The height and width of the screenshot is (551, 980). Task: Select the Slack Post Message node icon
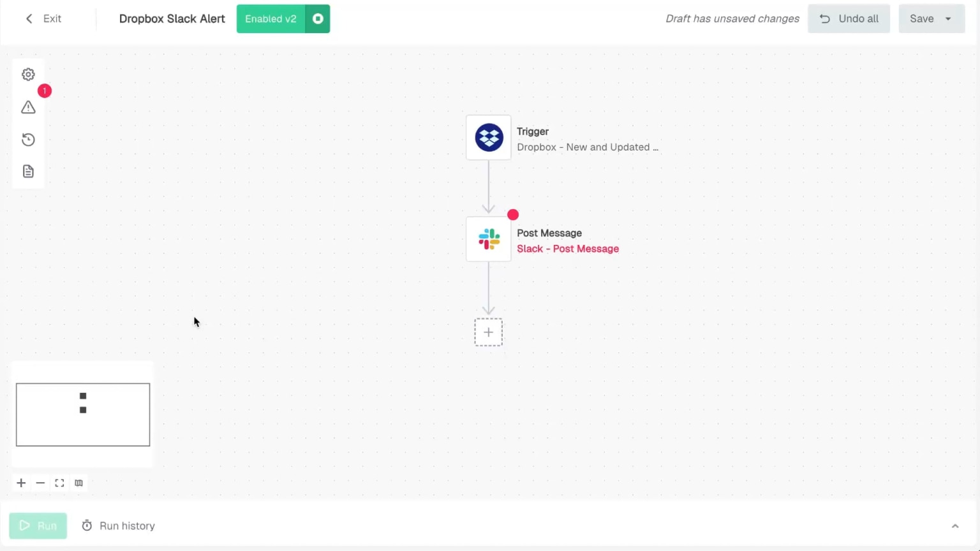coord(489,239)
